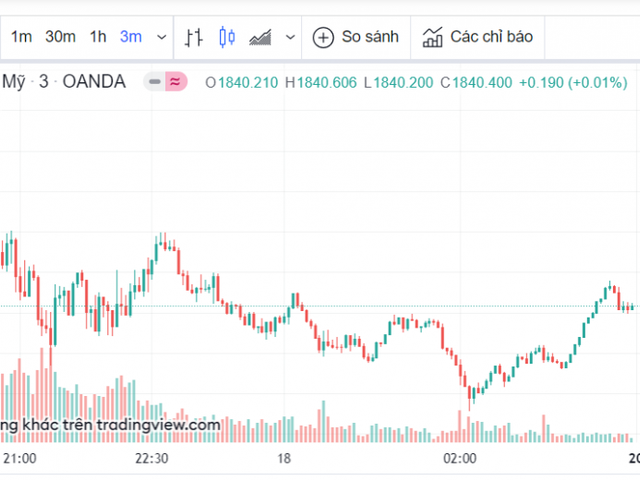Toggle the gray dash status pill
Image resolution: width=640 pixels, height=480 pixels.
point(155,82)
